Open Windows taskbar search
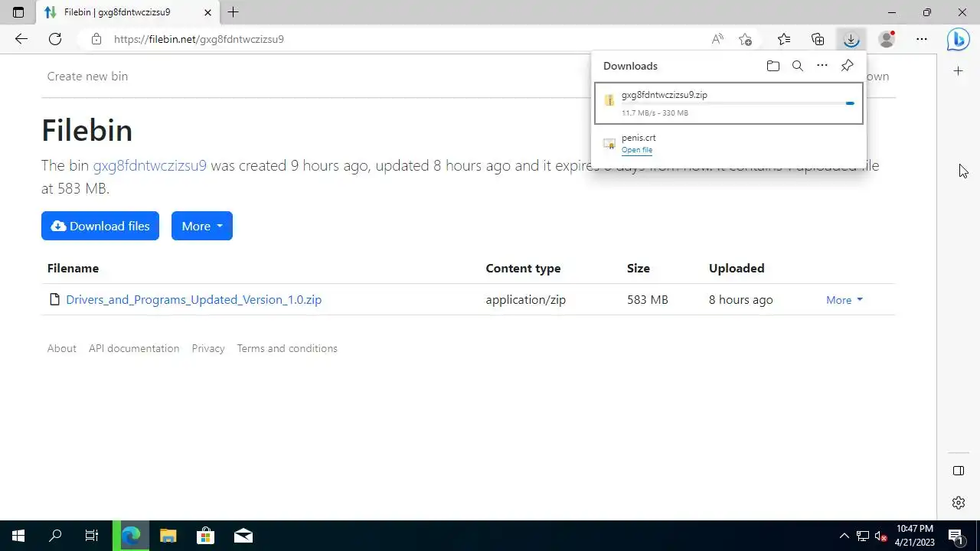 tap(55, 536)
